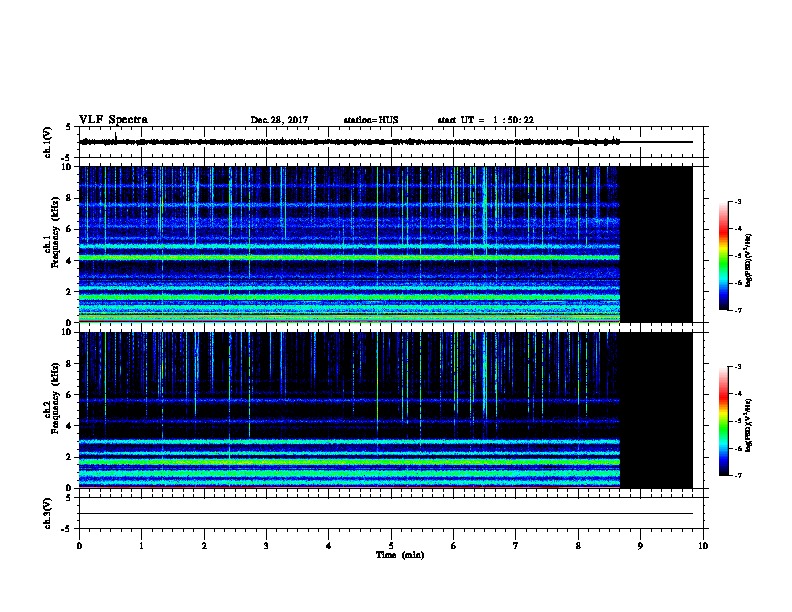Click the -5 tick on ch.1(V) axis
Image resolution: width=792 pixels, height=612 pixels.
[67, 158]
